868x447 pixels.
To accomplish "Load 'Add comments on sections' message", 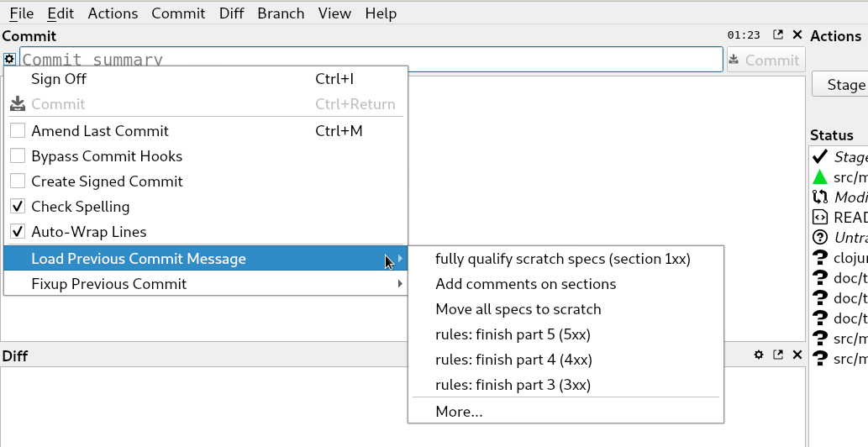I will pos(566,284).
